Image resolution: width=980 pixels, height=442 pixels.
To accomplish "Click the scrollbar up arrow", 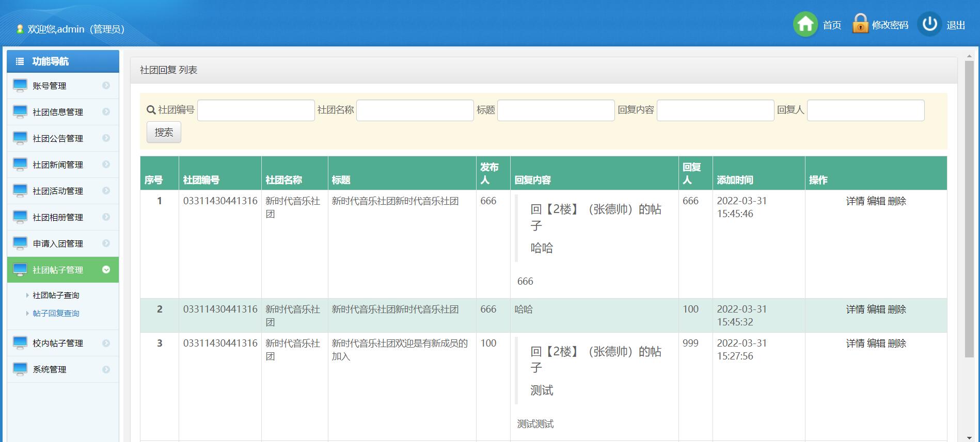I will (969, 55).
